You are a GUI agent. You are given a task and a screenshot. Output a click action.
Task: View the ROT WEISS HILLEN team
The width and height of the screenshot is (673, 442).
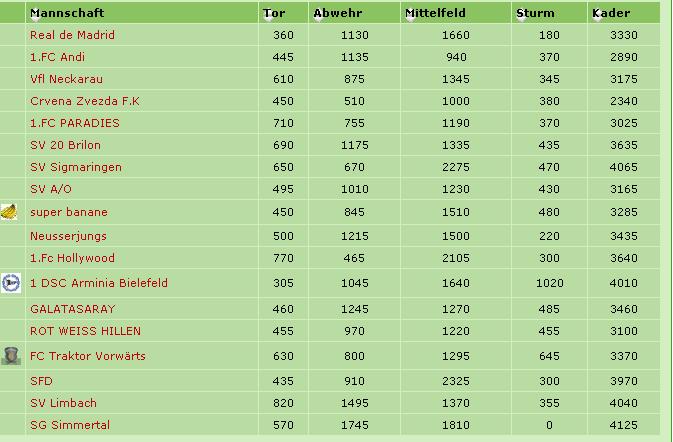[x=85, y=331]
